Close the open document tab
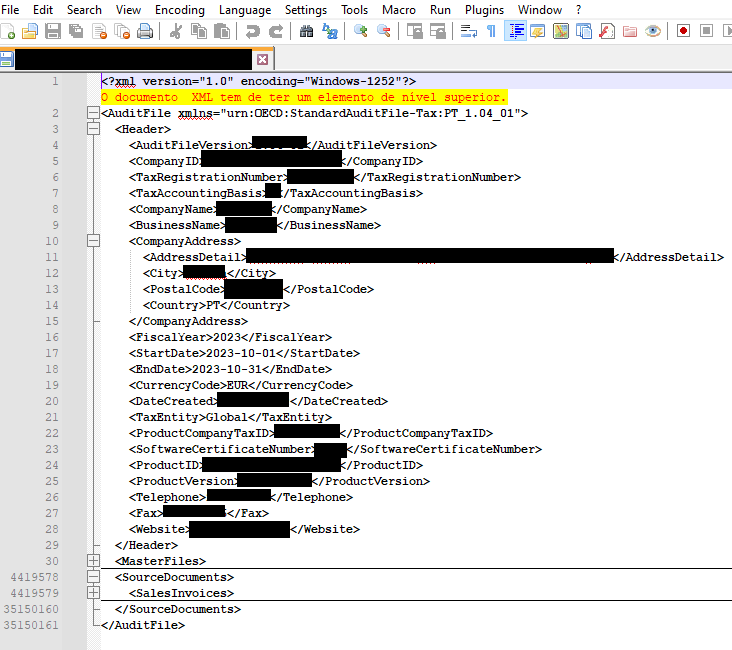 pyautogui.click(x=263, y=59)
